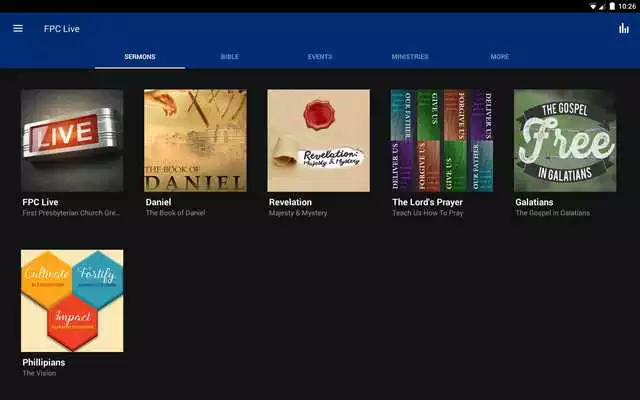Open the Events tab

click(320, 57)
